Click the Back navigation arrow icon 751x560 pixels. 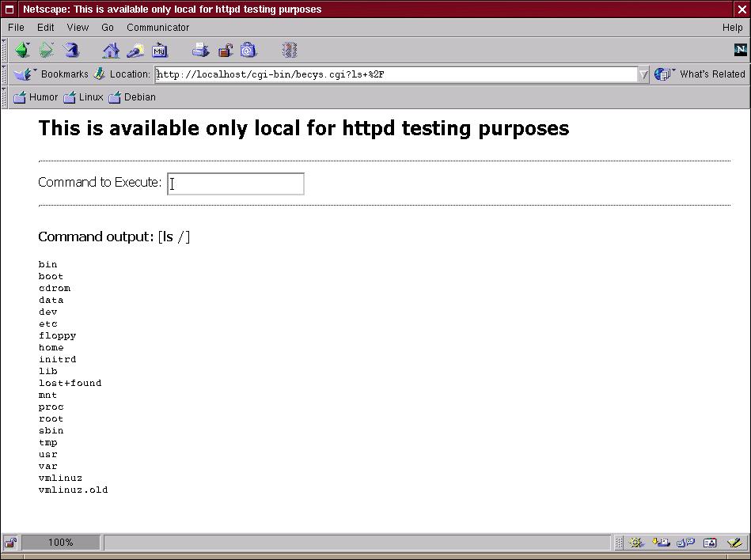pos(22,51)
